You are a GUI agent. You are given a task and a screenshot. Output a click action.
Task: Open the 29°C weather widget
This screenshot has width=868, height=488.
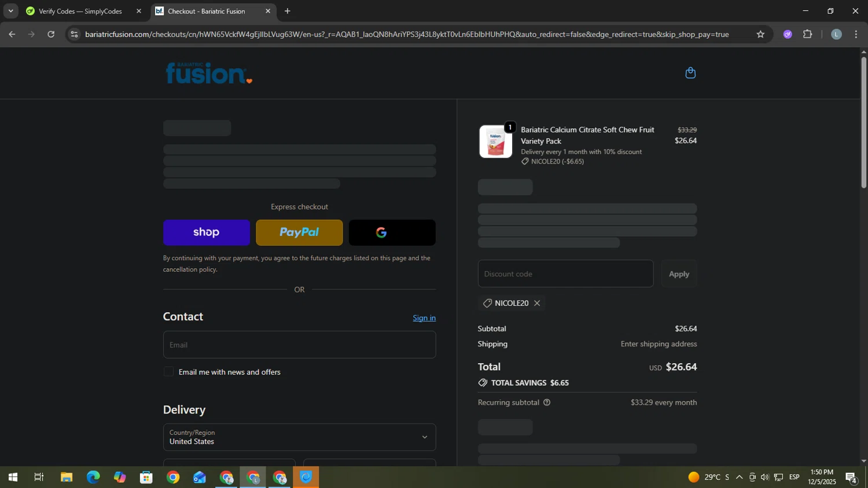708,478
